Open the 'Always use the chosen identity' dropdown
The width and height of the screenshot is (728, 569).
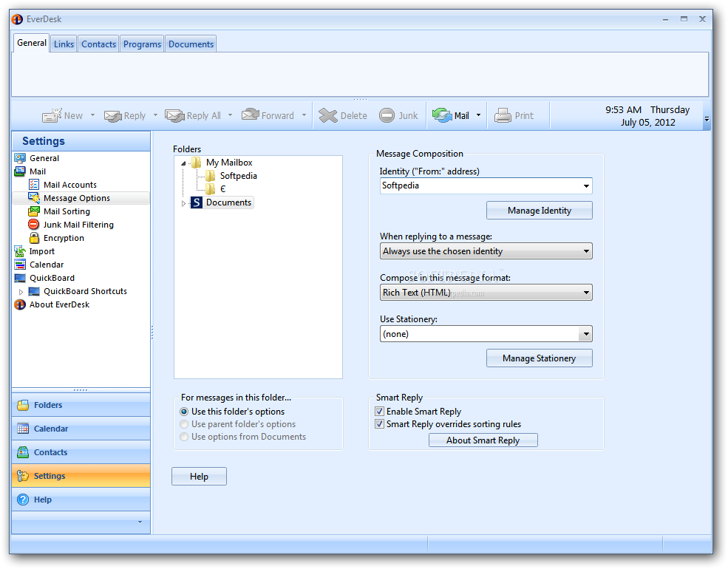486,251
